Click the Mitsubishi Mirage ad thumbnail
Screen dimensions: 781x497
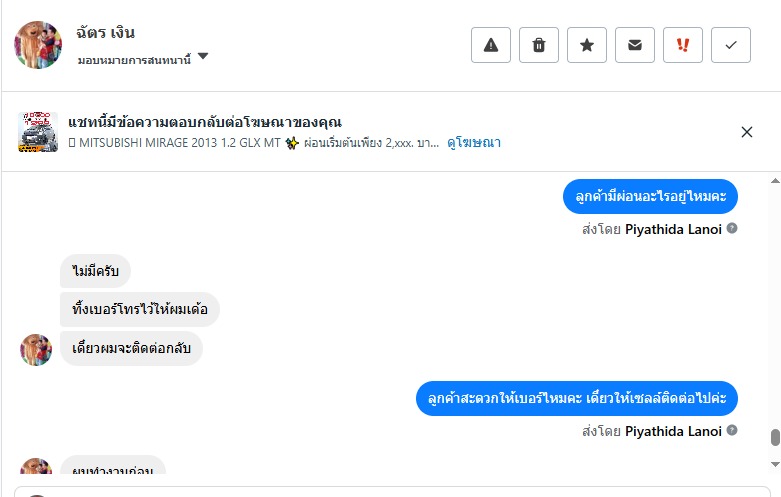click(x=38, y=132)
